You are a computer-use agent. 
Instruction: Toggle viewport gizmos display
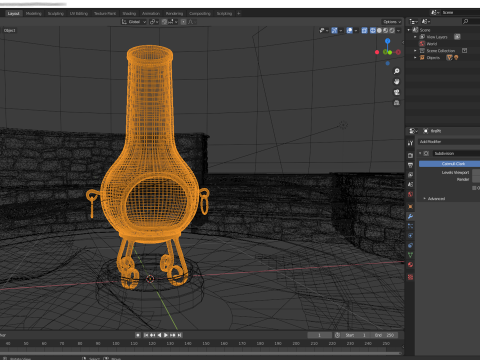(x=334, y=30)
